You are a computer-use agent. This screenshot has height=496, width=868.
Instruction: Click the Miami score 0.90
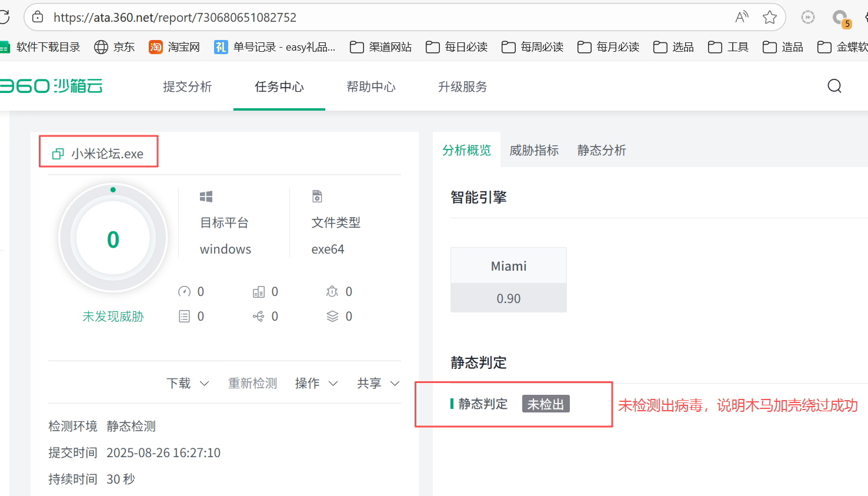click(x=509, y=298)
